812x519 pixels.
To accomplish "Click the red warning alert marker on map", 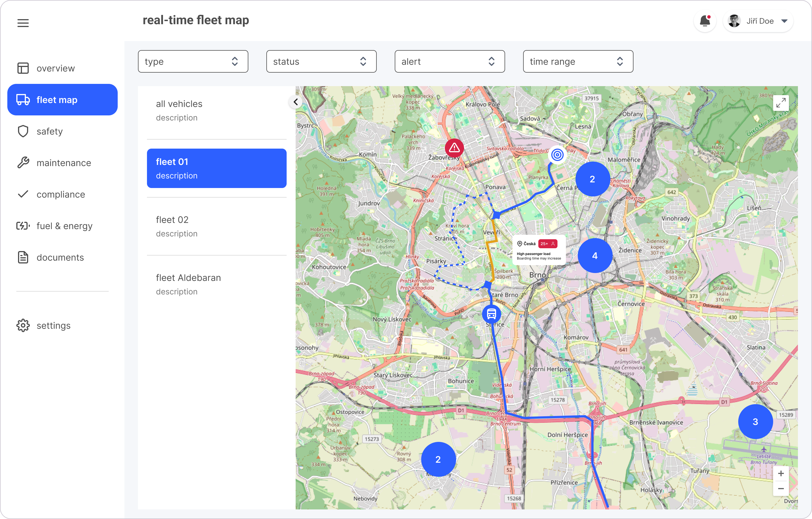I will pos(454,148).
